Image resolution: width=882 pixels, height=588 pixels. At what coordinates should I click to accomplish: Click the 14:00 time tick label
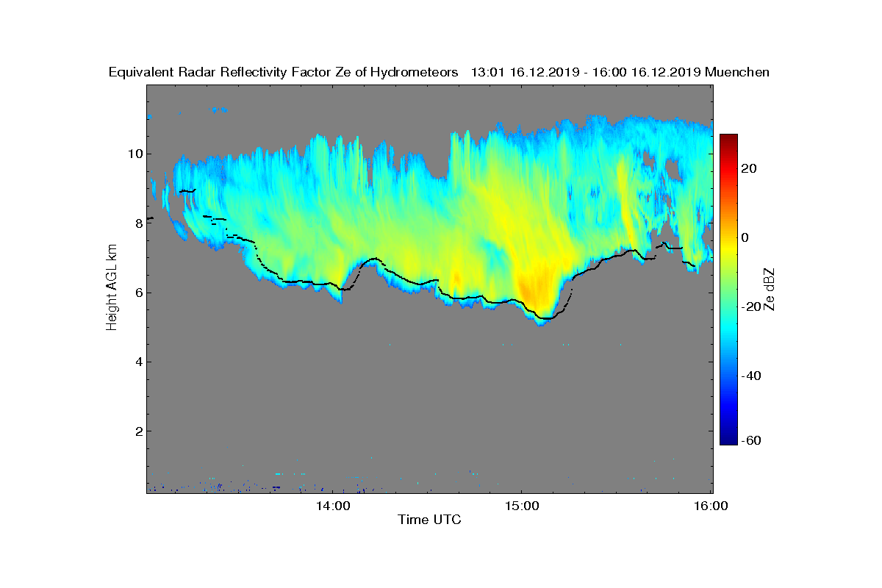332,506
